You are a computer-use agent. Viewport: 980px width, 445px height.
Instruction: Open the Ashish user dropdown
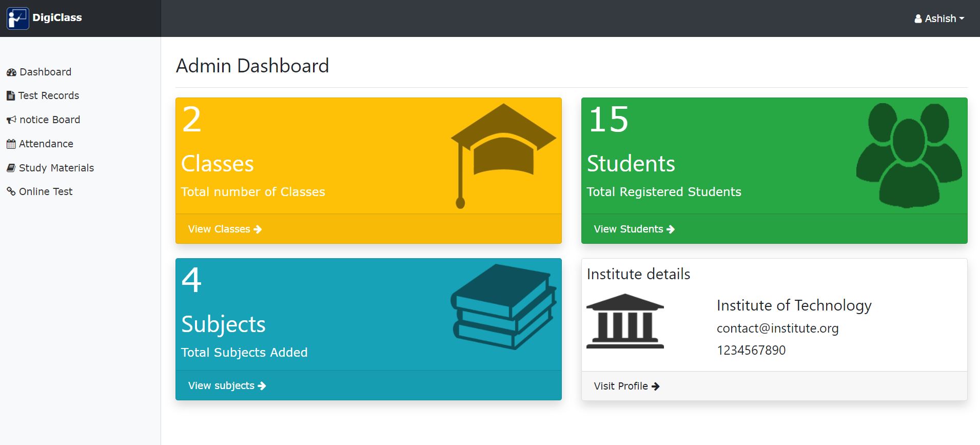pyautogui.click(x=939, y=18)
